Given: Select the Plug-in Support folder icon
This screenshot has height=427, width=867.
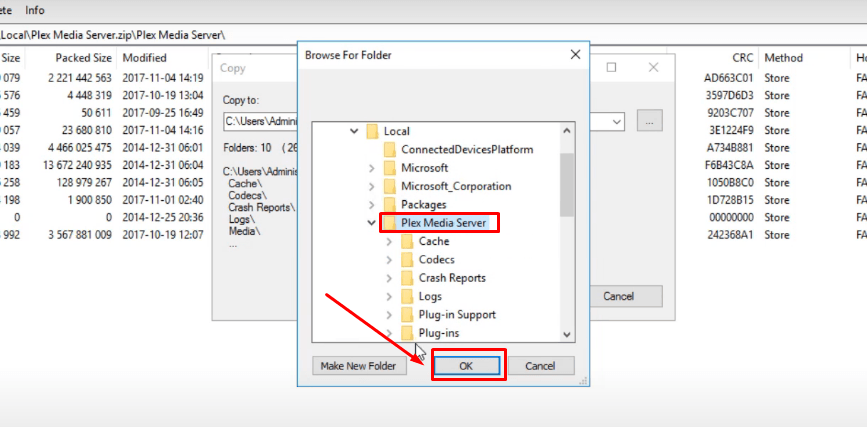Looking at the screenshot, I should click(x=408, y=315).
